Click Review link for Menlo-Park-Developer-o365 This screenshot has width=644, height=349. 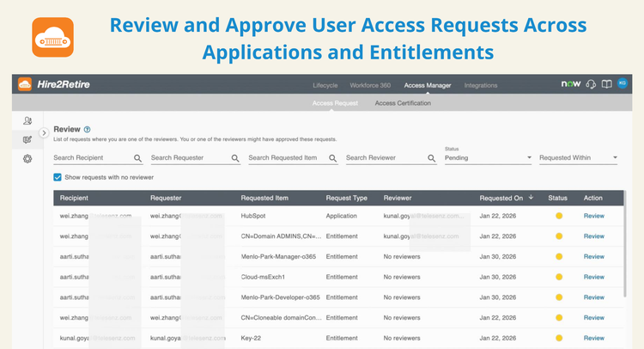pos(594,297)
